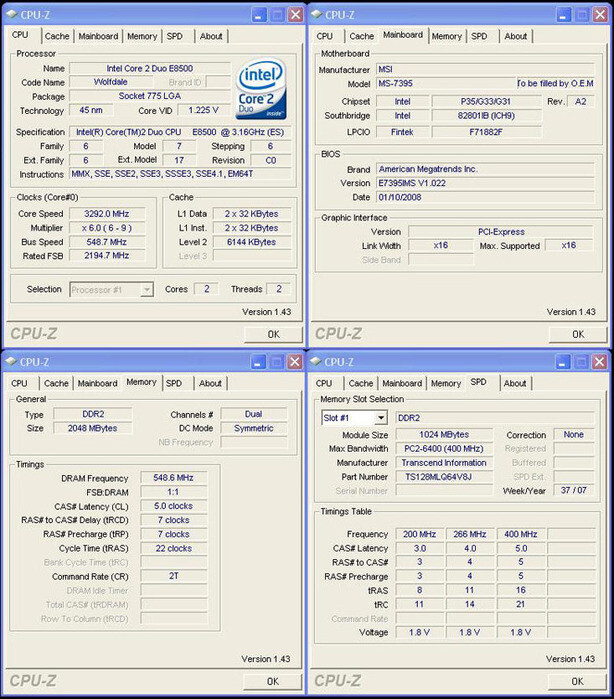Show CPU tab in the SPD window
The height and width of the screenshot is (699, 614).
click(324, 383)
